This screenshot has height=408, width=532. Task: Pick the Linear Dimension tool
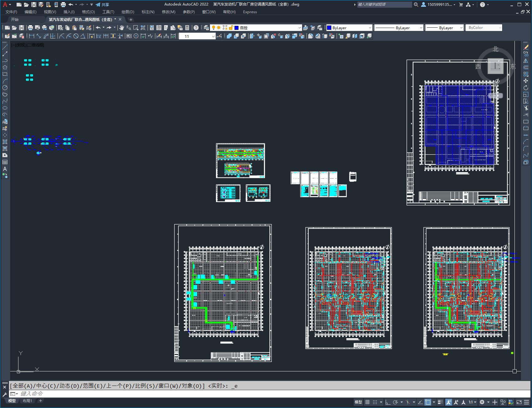(32, 36)
